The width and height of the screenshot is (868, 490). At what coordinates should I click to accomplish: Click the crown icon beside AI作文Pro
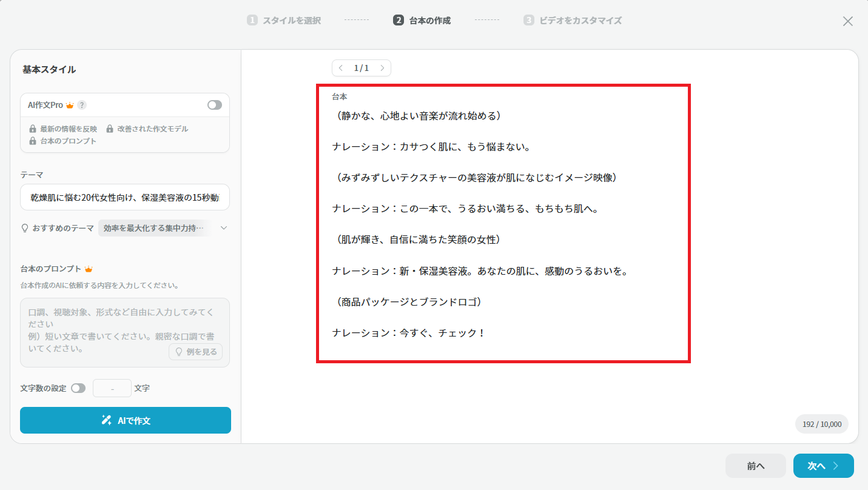[70, 105]
